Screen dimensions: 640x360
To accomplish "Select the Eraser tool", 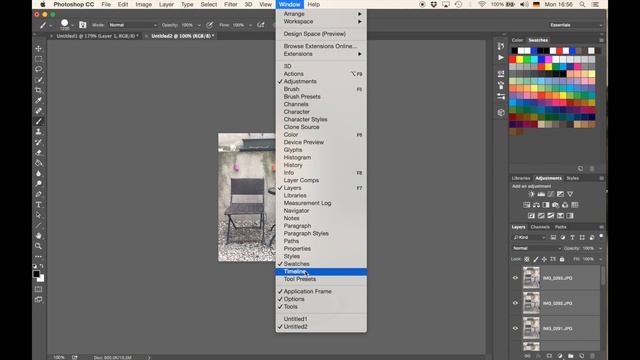I will [38, 153].
